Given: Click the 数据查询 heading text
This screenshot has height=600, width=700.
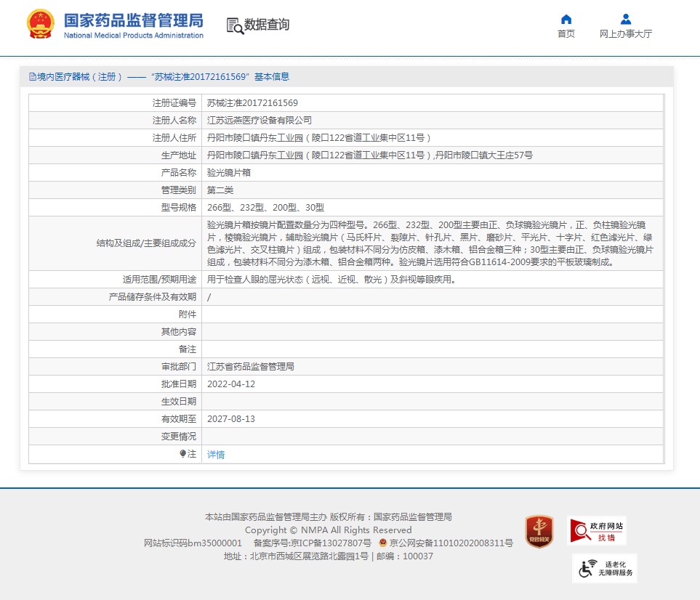Looking at the screenshot, I should pos(267,25).
